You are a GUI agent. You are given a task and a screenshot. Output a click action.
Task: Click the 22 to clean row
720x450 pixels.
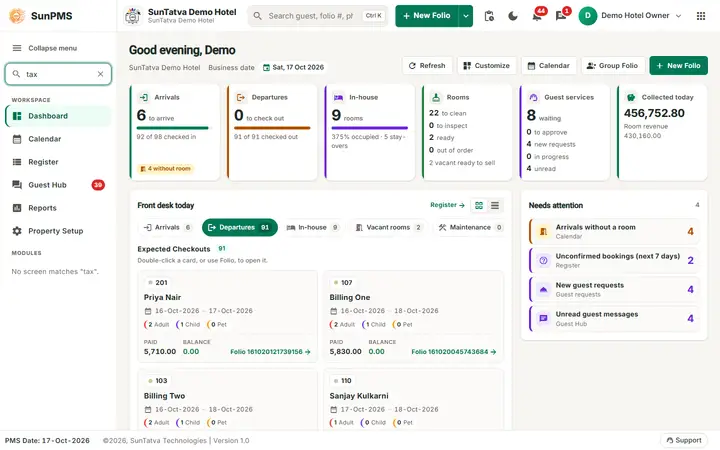(448, 113)
